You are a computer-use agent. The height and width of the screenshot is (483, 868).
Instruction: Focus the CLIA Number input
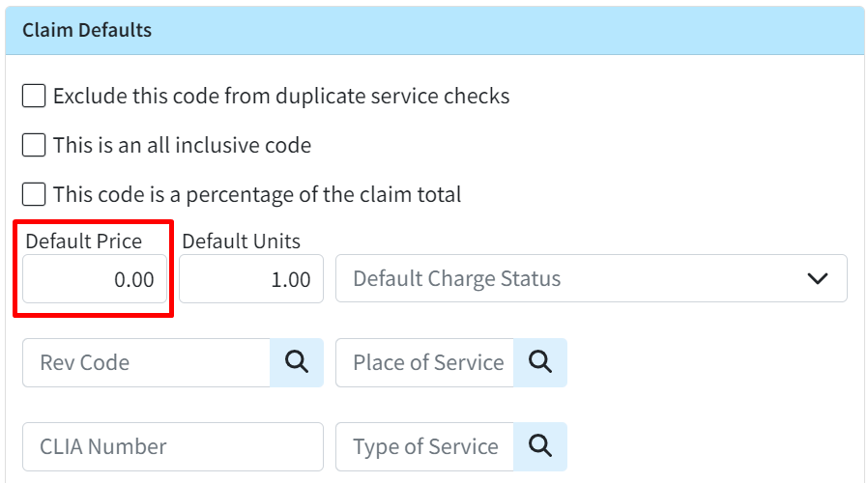pos(173,446)
